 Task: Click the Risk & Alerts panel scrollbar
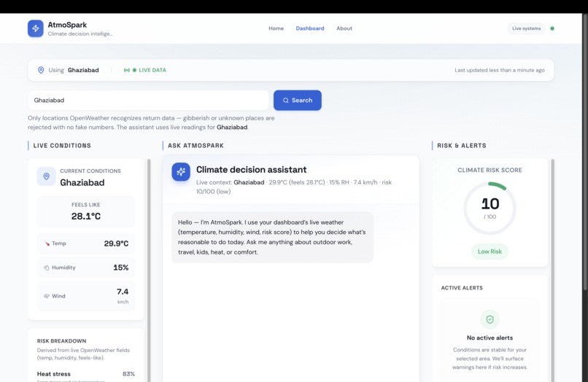[552, 270]
